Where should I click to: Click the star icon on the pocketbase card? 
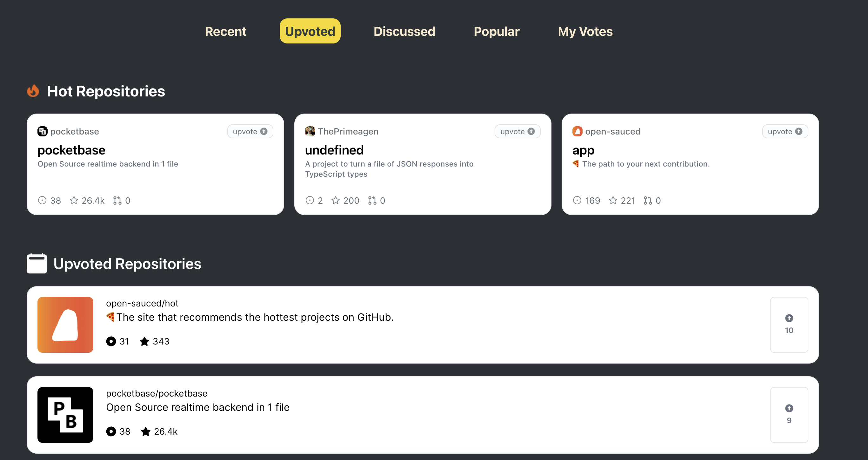coord(74,200)
